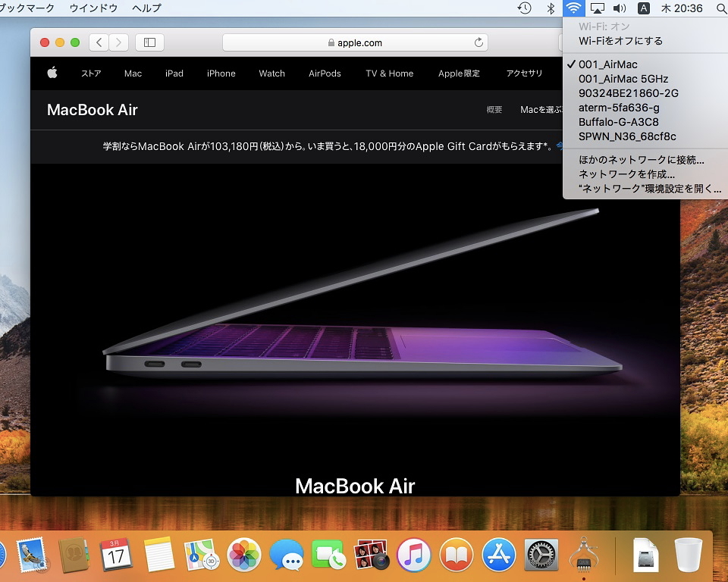Viewport: 728px width, 582px height.
Task: Turn Wi-Fi off from the menu
Action: point(645,41)
